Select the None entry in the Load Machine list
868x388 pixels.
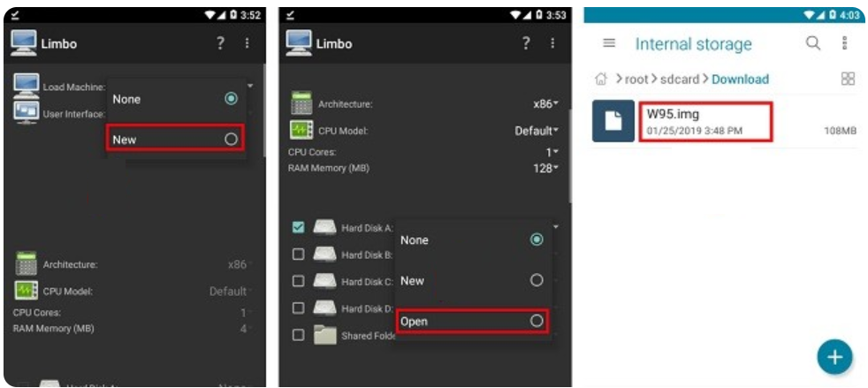174,99
